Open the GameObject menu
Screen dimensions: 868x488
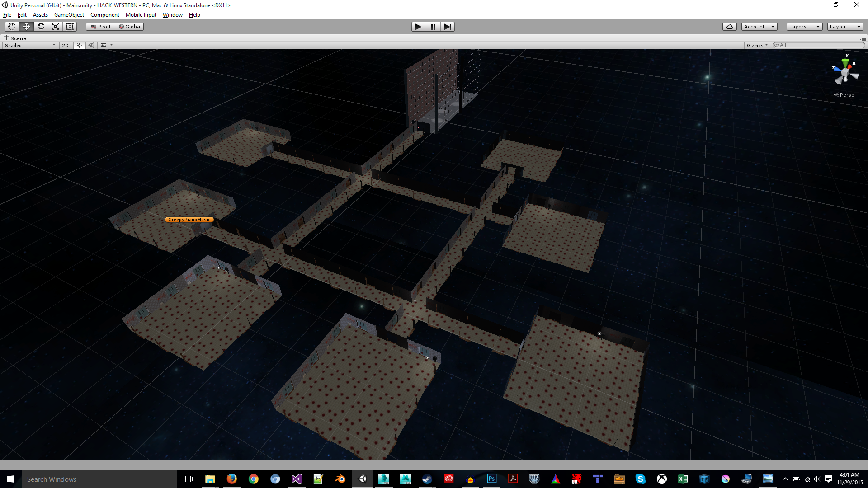[69, 15]
